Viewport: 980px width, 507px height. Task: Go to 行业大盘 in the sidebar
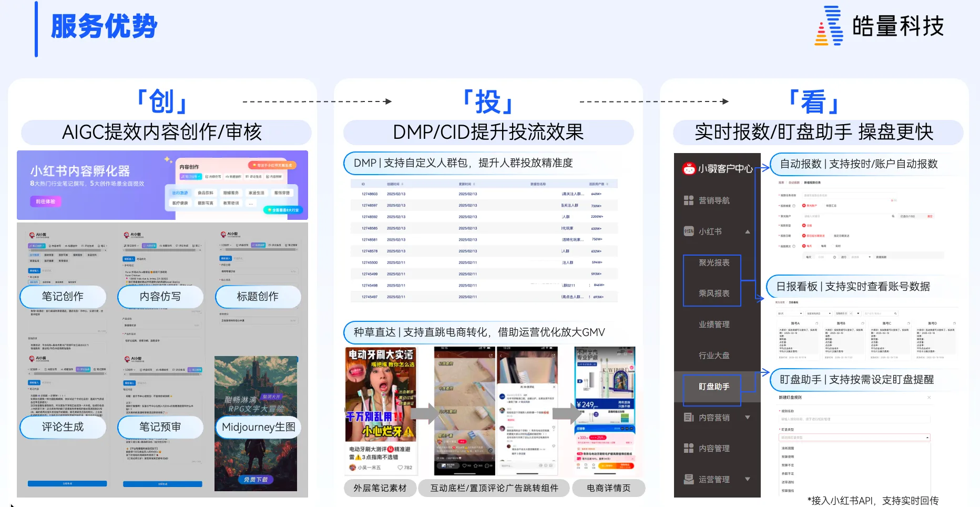point(714,356)
